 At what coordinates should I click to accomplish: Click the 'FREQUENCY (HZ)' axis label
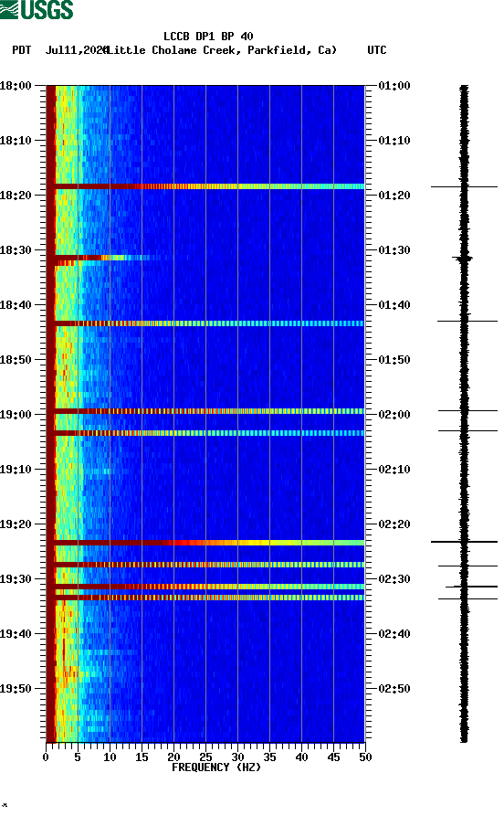coord(216,767)
